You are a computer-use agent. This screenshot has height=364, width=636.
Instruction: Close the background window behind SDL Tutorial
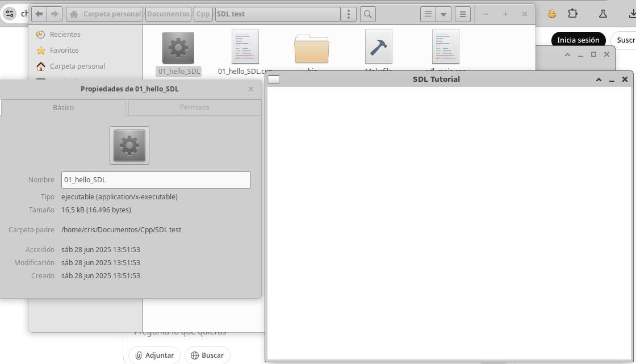[607, 55]
